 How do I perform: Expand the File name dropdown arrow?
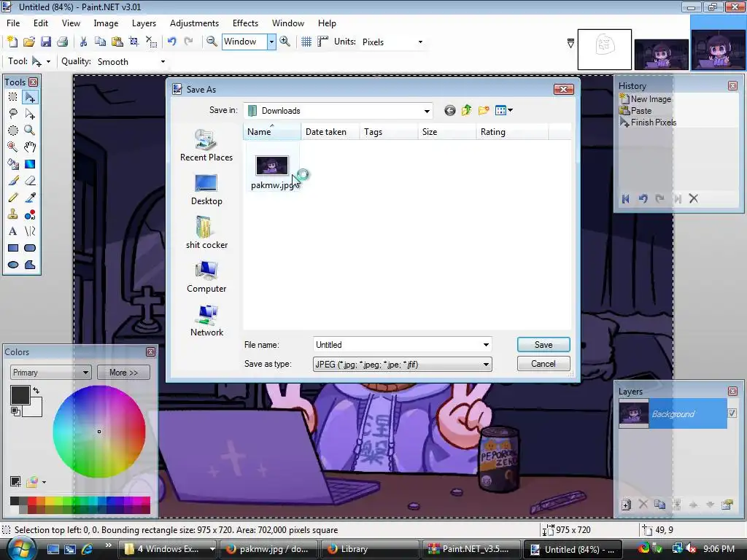click(486, 345)
